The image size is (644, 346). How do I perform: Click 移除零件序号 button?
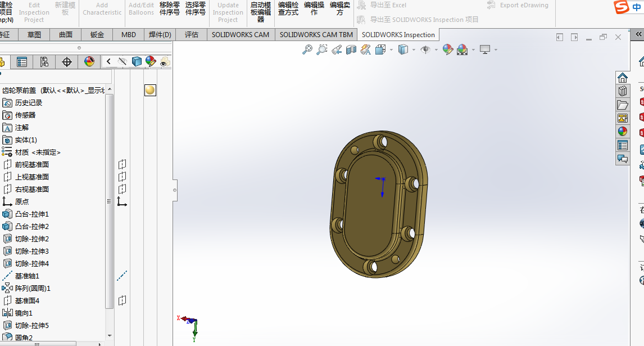click(170, 8)
